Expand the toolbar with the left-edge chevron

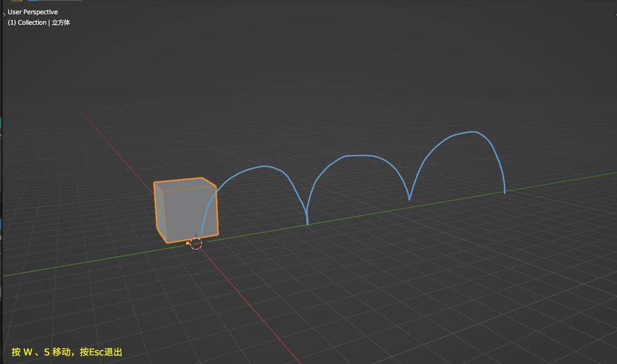4,15
